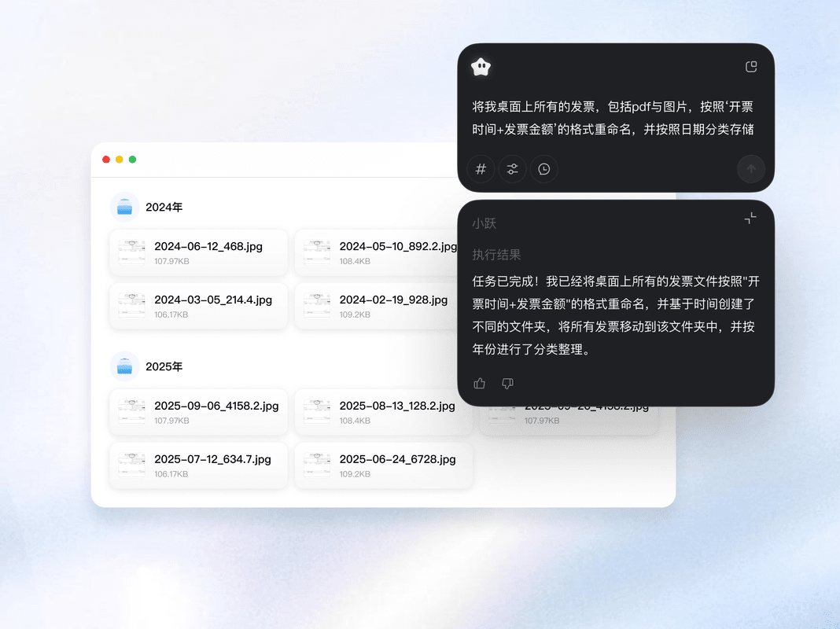This screenshot has width=840, height=629.
Task: Open the 2025年 folder icon
Action: coord(124,366)
